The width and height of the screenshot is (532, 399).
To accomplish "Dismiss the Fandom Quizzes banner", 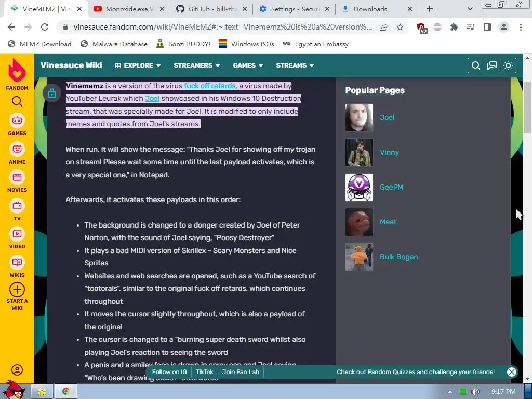I will tap(512, 372).
